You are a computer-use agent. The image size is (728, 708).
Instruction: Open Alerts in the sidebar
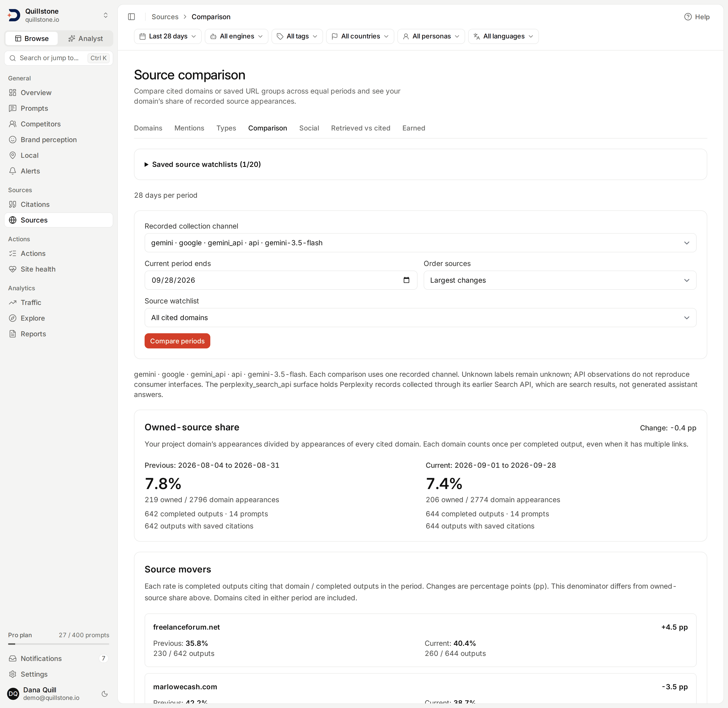coord(59,171)
